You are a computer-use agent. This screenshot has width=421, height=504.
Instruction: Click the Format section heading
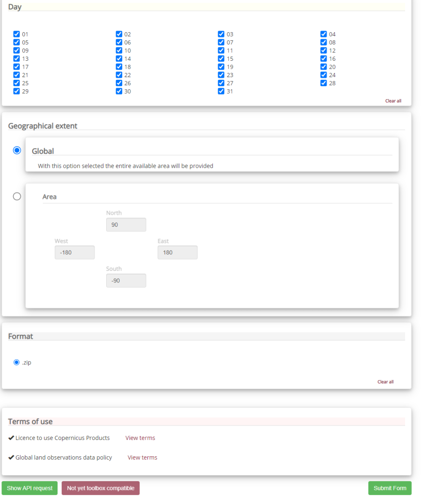(x=21, y=336)
